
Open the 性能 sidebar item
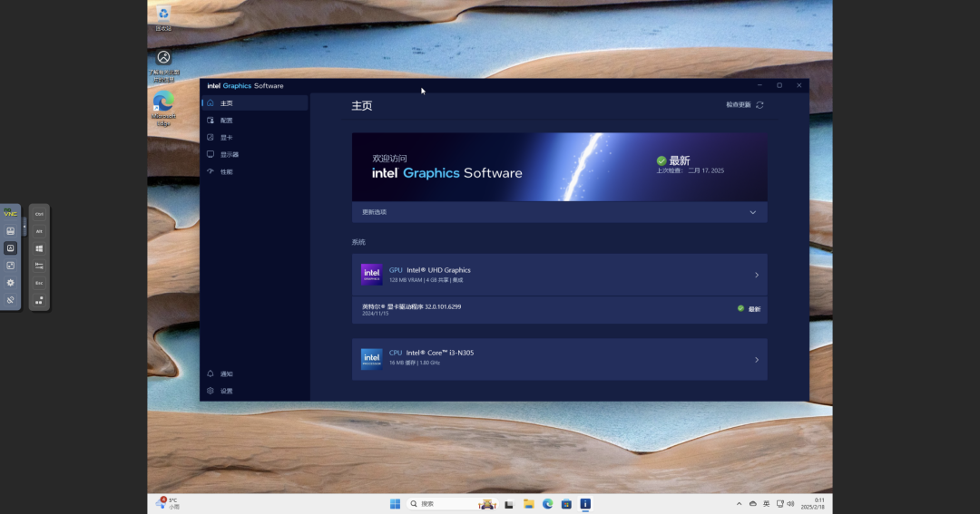coord(254,171)
